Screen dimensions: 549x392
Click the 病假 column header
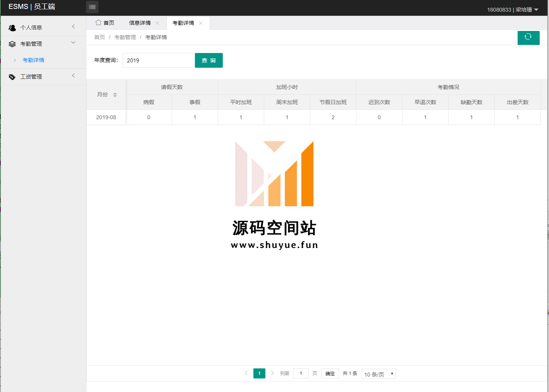click(x=149, y=103)
